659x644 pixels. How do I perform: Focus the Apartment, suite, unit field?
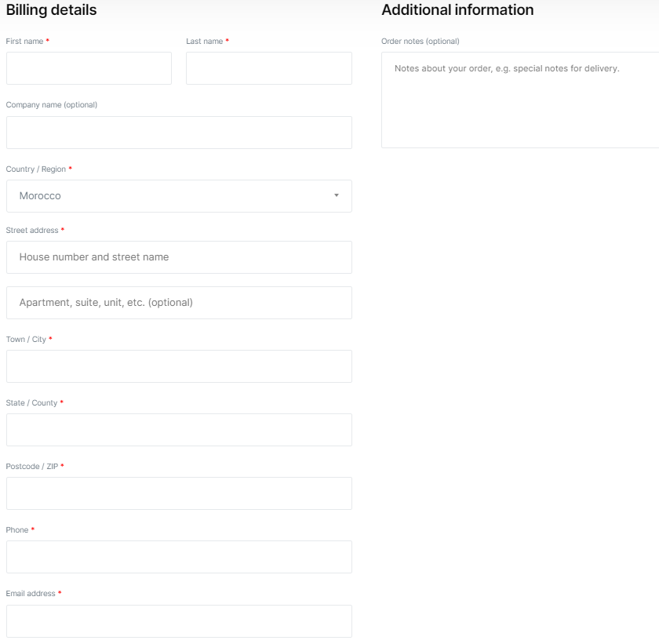tap(179, 303)
